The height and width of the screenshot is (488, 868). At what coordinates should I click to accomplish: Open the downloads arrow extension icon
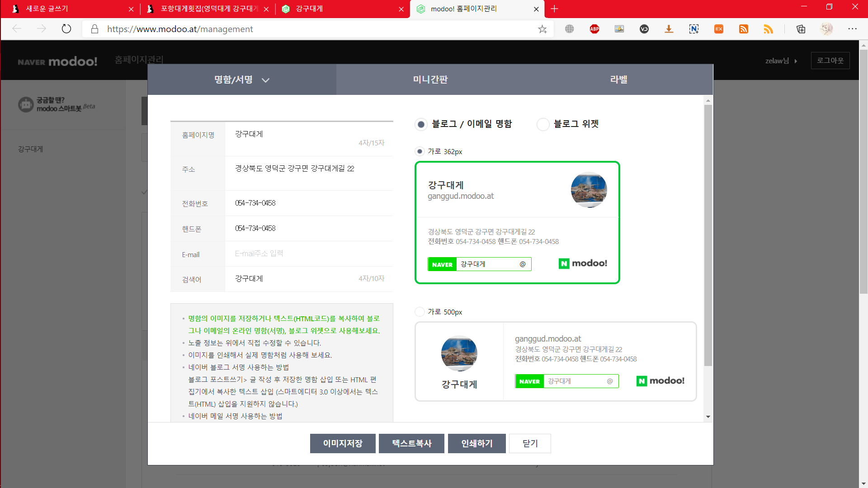(x=669, y=29)
